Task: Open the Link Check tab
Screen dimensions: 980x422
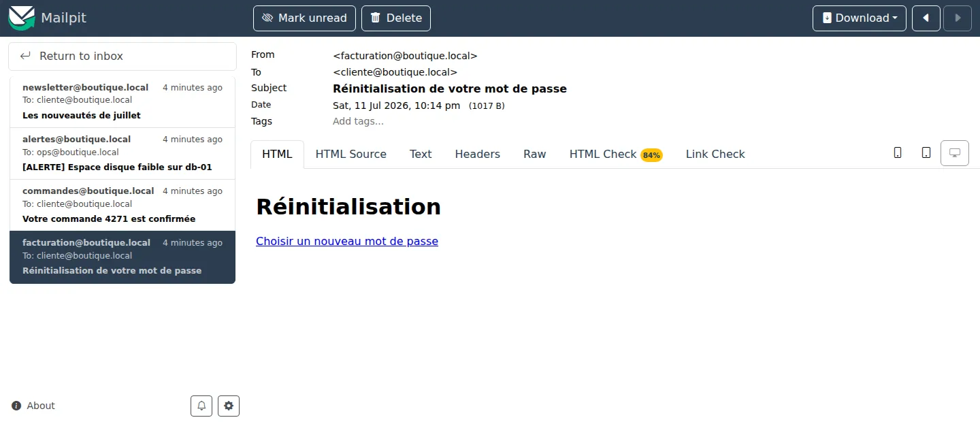Action: coord(715,154)
